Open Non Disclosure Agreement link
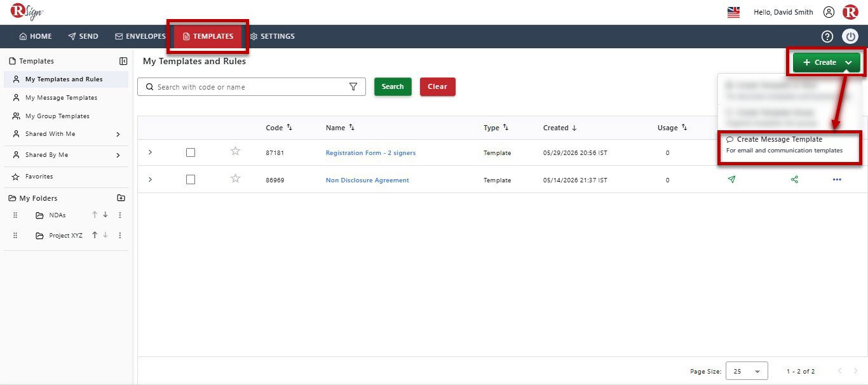The height and width of the screenshot is (385, 868). [x=367, y=180]
